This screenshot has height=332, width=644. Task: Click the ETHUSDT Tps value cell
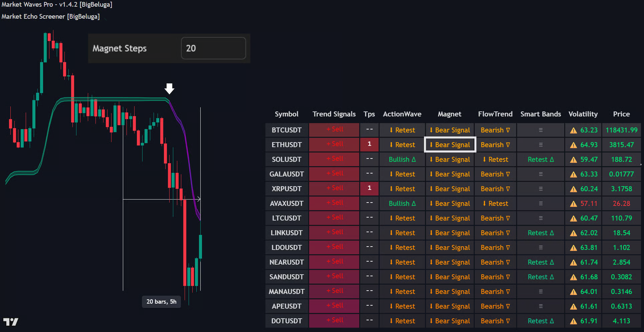369,144
